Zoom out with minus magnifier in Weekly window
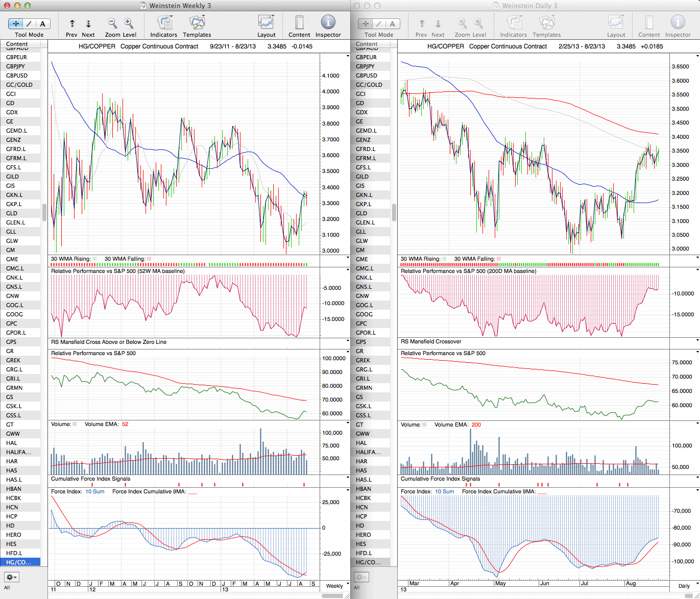Screen dimensions: 700x599 pyautogui.click(x=112, y=23)
